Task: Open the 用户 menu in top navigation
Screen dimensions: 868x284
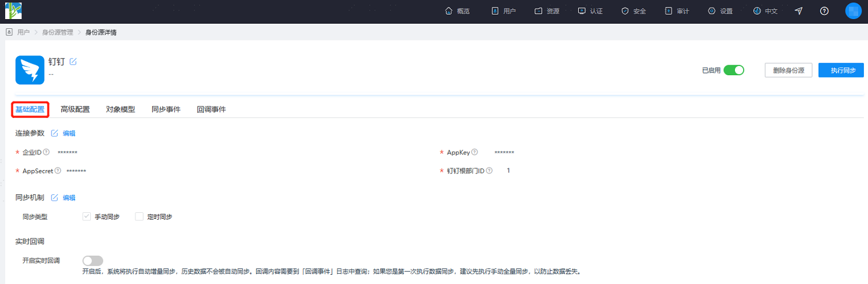Action: 503,11
